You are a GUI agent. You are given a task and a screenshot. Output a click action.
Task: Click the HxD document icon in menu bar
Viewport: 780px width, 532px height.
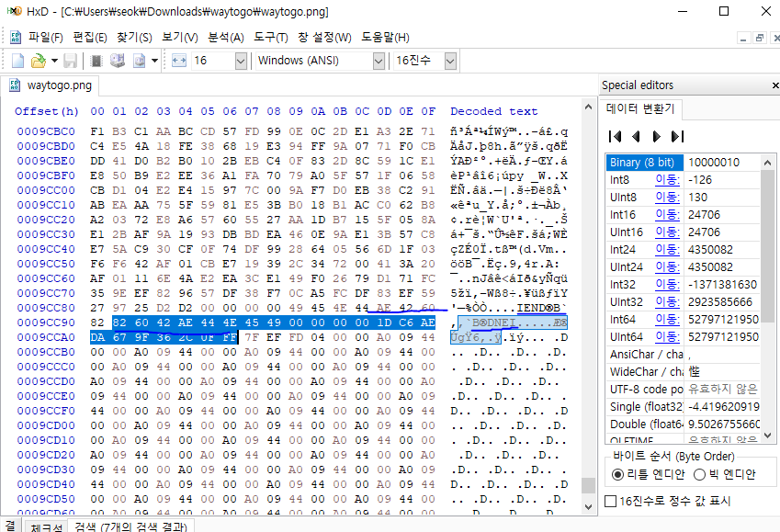(16, 38)
